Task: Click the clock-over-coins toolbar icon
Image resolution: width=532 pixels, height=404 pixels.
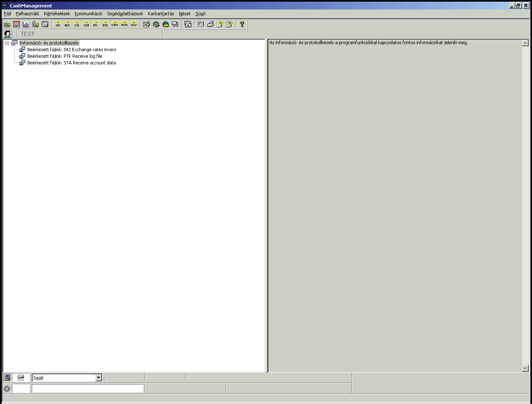Action: click(x=36, y=24)
